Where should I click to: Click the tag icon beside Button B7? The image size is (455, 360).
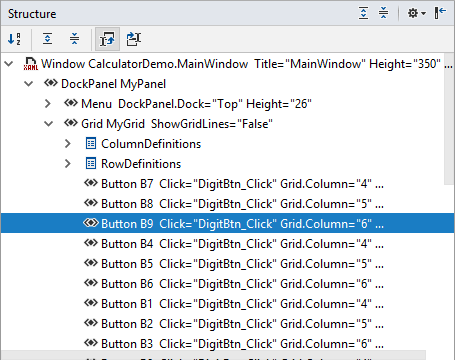click(x=91, y=183)
